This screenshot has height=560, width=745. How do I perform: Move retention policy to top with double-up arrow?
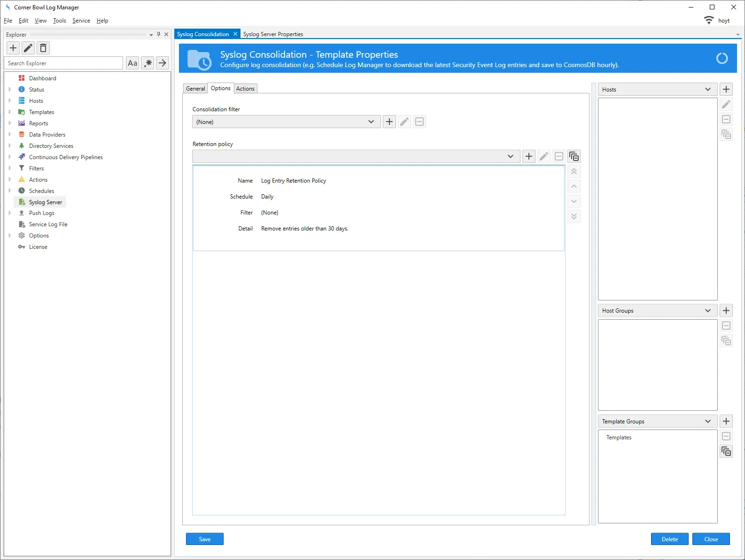574,172
